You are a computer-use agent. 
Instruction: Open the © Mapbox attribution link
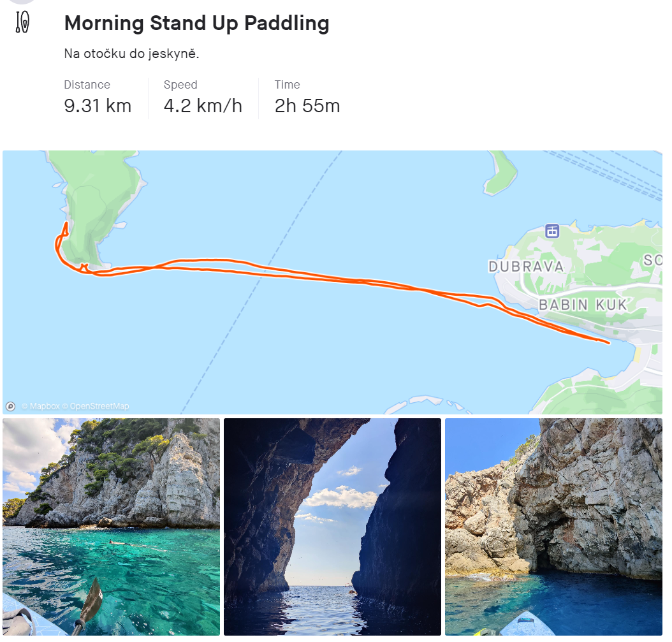point(41,406)
